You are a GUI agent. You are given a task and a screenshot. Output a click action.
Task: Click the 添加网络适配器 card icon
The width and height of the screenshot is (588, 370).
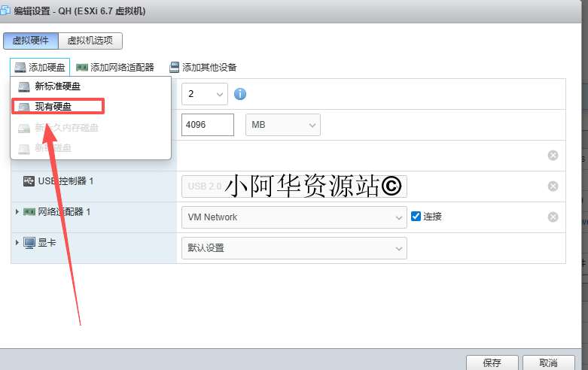(x=82, y=68)
